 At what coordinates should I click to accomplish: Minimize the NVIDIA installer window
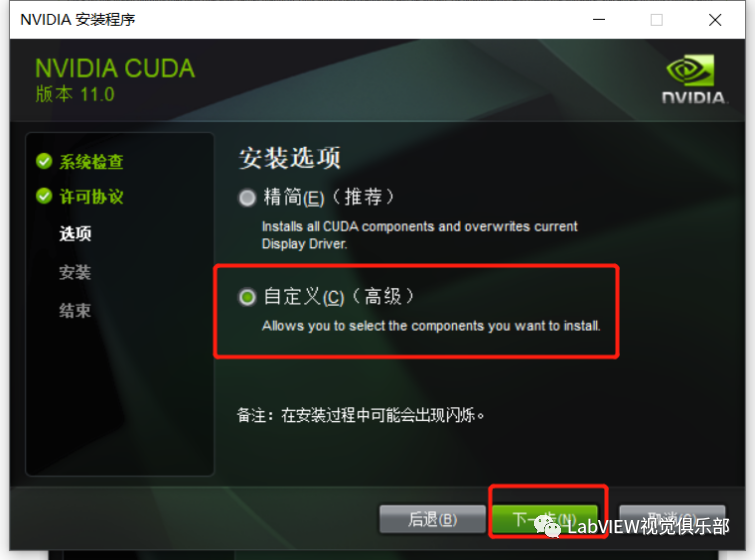599,20
